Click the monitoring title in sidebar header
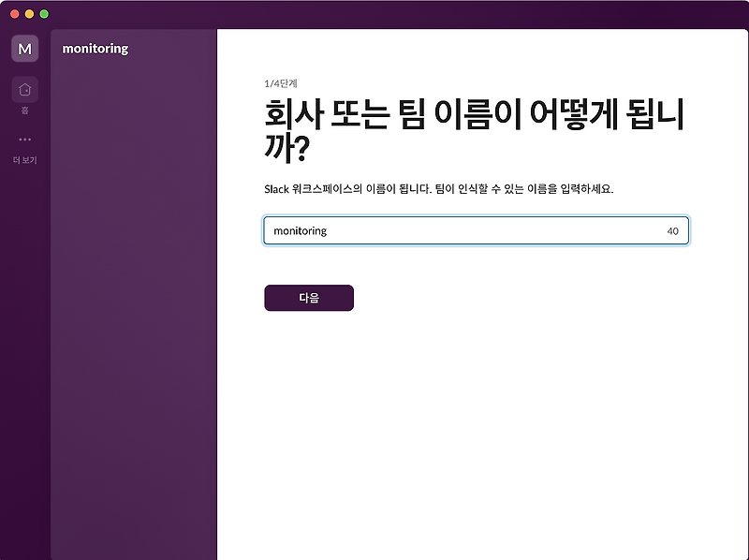749x560 pixels. click(93, 48)
